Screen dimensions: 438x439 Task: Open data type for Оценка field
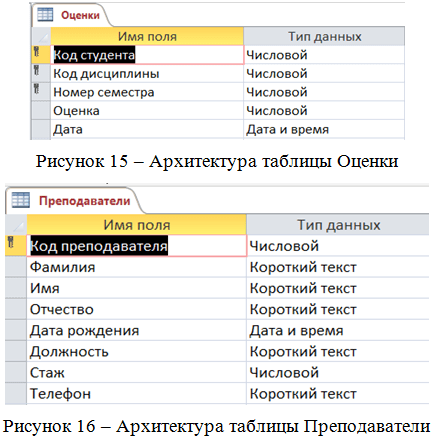coord(324,111)
